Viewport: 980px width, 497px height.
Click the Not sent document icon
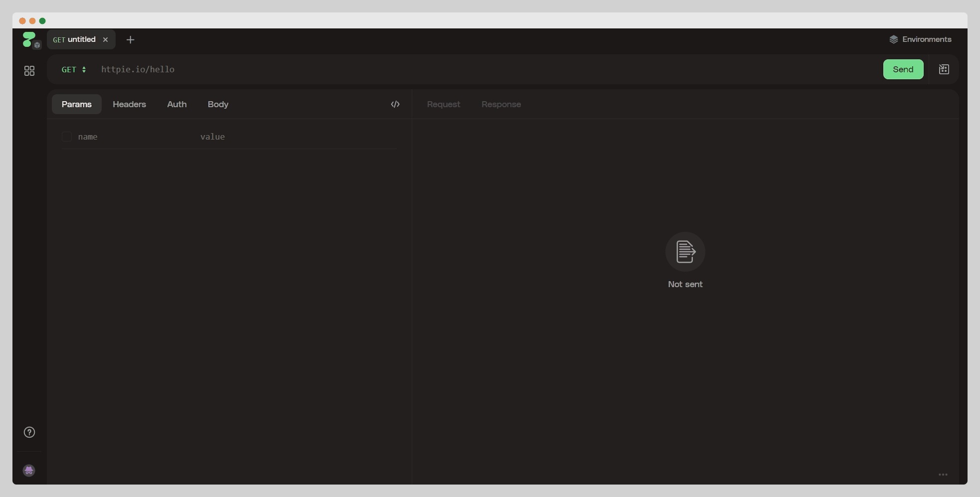685,252
